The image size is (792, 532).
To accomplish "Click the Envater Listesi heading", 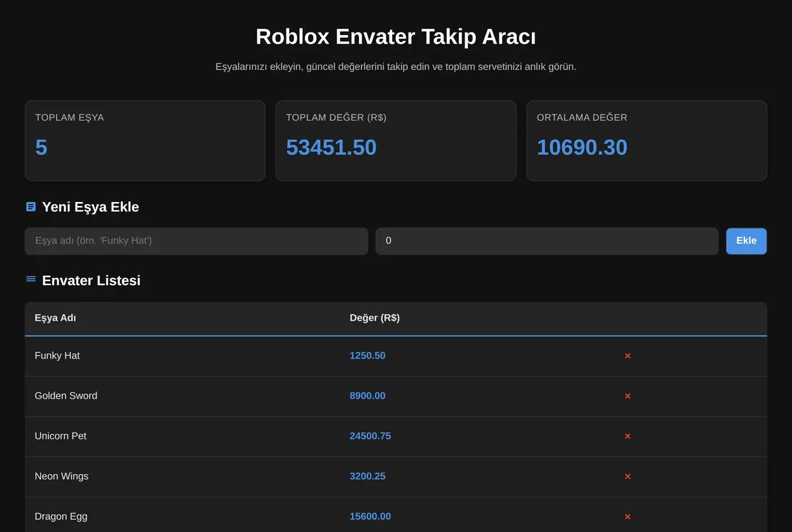I will 91,280.
